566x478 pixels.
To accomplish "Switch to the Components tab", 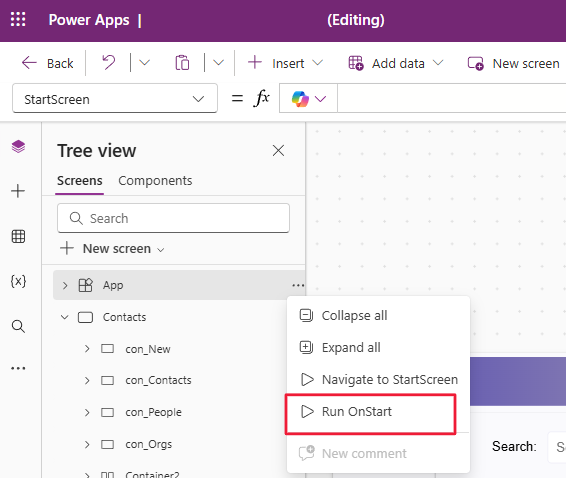I will click(x=155, y=181).
